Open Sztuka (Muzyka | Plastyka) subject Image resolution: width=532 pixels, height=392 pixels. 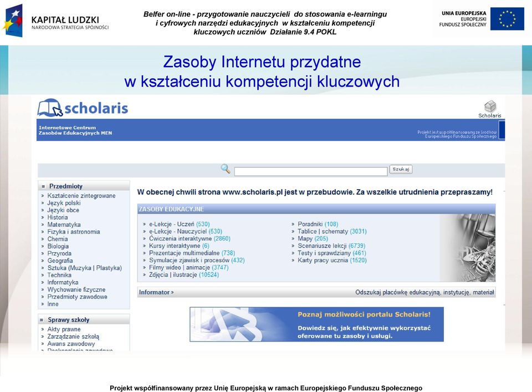click(x=84, y=268)
